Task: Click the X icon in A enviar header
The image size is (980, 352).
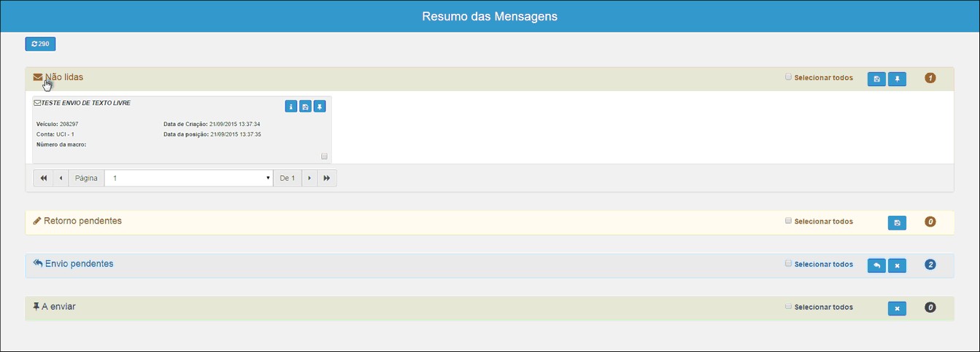Action: (x=897, y=308)
